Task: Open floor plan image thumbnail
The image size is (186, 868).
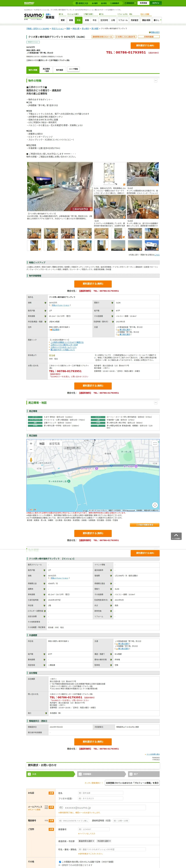Action: pyautogui.click(x=109, y=174)
